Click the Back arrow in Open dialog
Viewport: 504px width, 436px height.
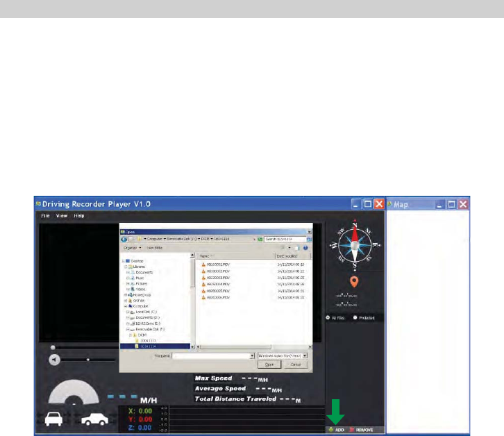124,240
